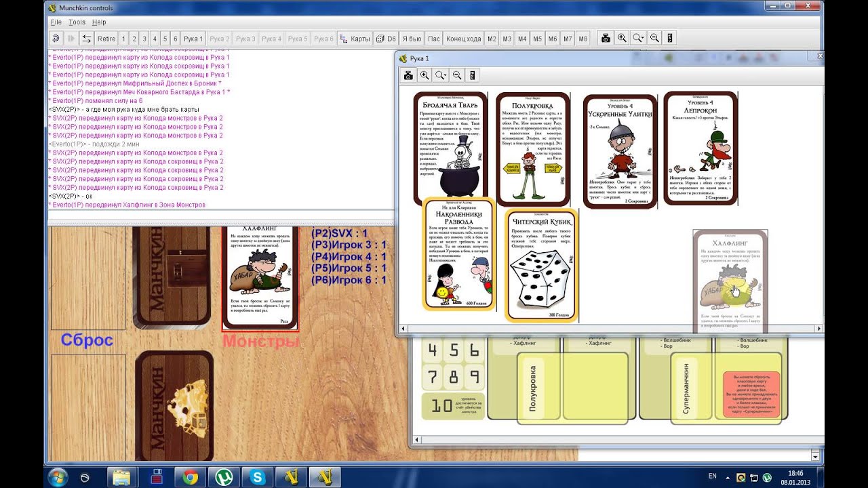Click the Рука 6 toolbar button

coord(323,39)
